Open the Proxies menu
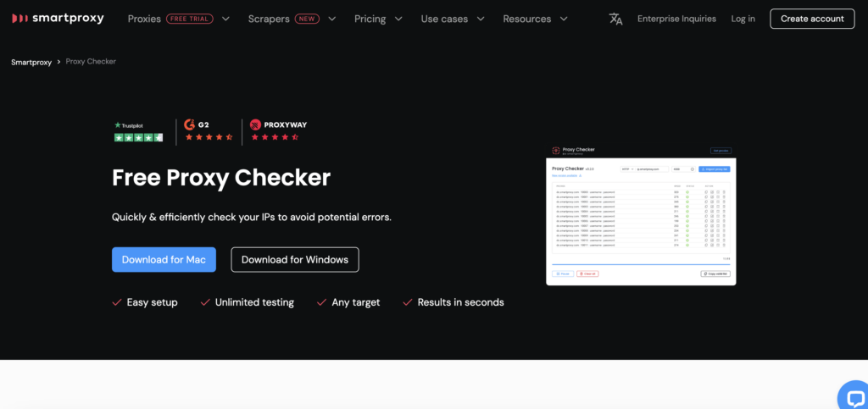 coord(144,19)
